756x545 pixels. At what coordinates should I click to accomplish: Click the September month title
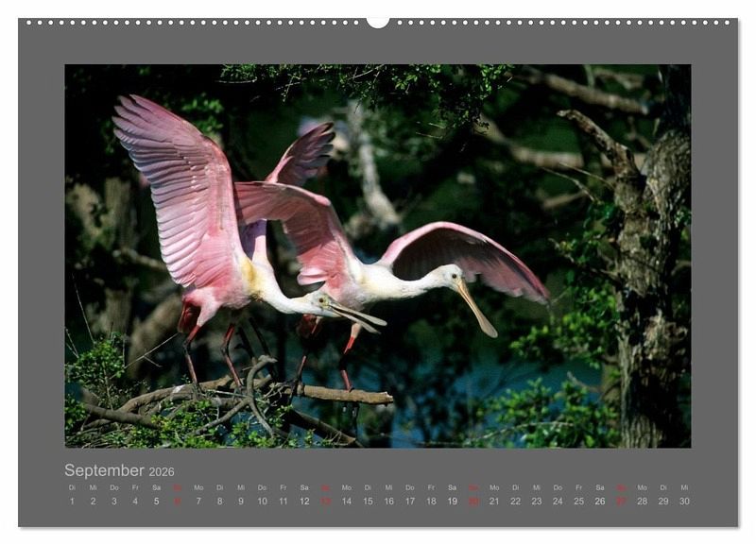(x=104, y=470)
